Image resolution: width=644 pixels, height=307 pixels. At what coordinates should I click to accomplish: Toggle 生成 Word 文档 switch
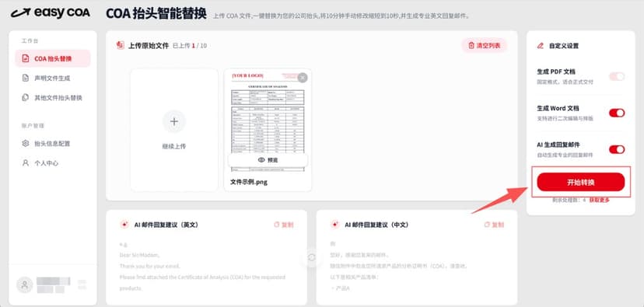tap(617, 113)
